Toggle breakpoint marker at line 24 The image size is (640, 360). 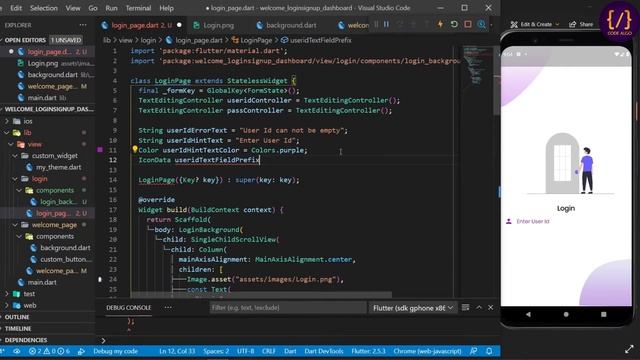pos(100,280)
